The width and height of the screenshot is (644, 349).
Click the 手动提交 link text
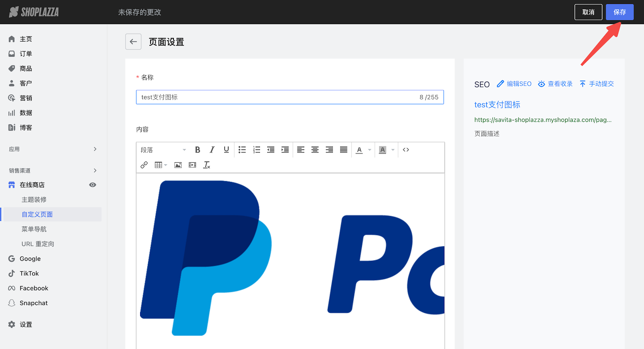(x=602, y=84)
